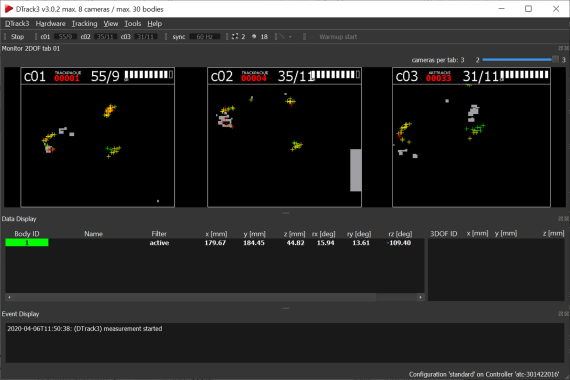This screenshot has width=570, height=380.
Task: Open the Tracking menu
Action: click(84, 24)
